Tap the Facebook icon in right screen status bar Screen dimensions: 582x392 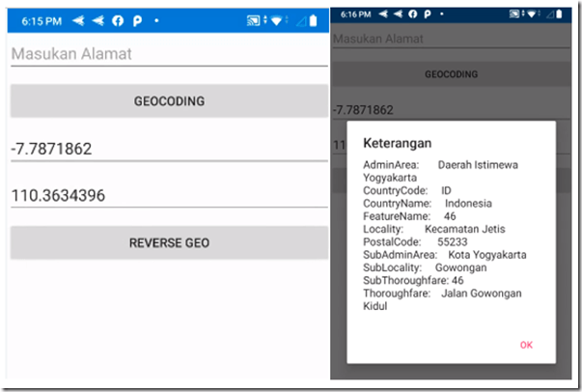point(430,17)
